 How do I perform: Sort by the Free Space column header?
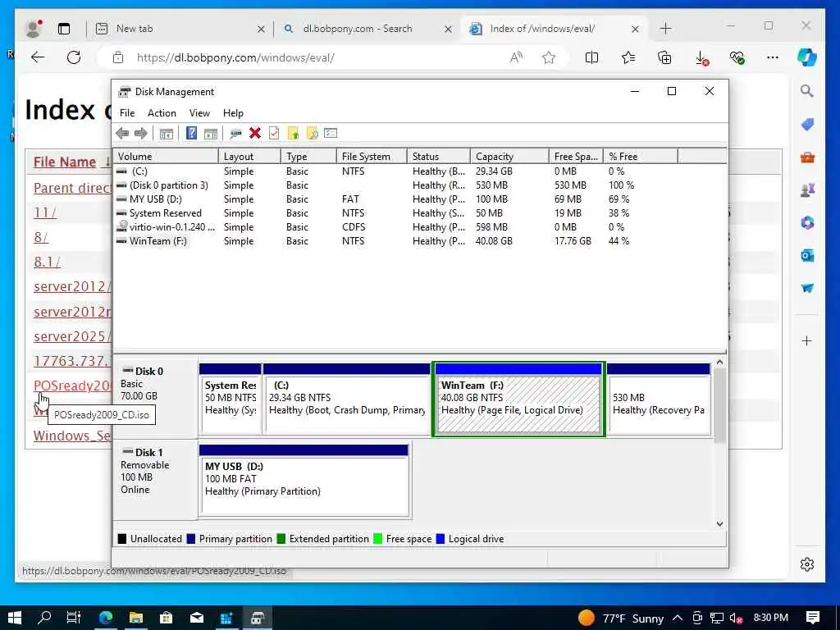[576, 157]
